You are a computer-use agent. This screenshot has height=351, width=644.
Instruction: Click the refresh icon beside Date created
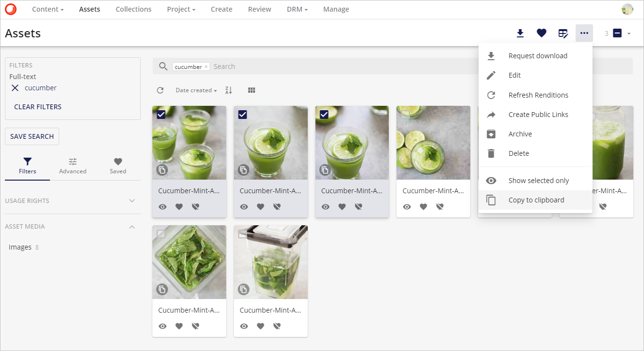160,90
